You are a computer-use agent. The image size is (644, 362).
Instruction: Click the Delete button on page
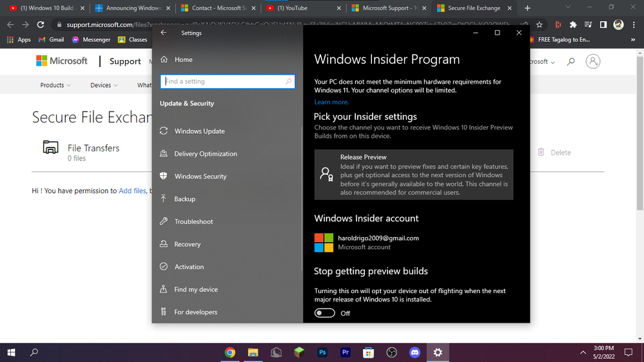554,152
